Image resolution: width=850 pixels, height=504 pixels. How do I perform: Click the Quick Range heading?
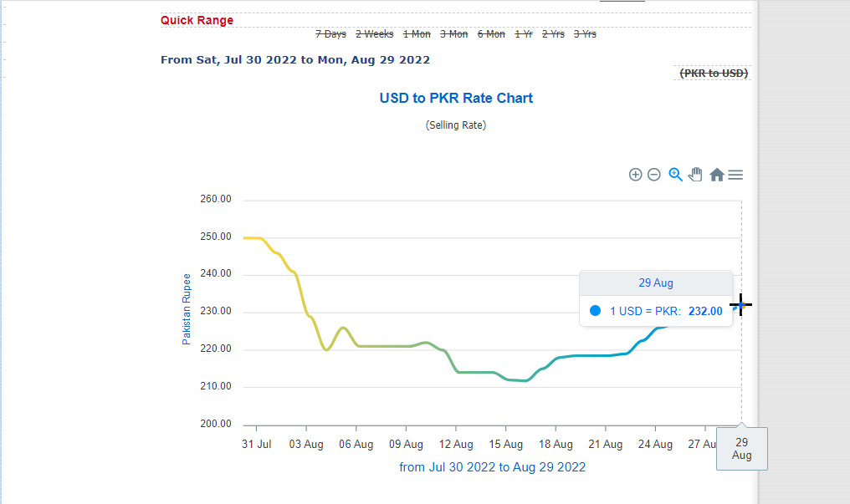click(197, 20)
